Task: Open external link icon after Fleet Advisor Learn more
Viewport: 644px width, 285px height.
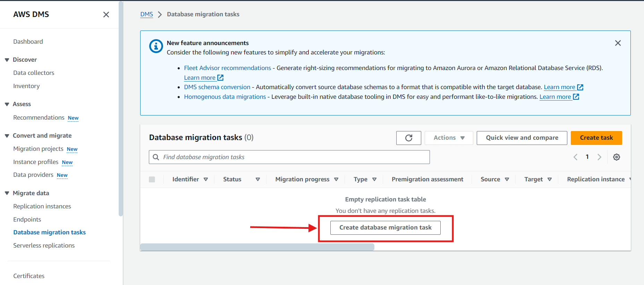Action: 220,78
